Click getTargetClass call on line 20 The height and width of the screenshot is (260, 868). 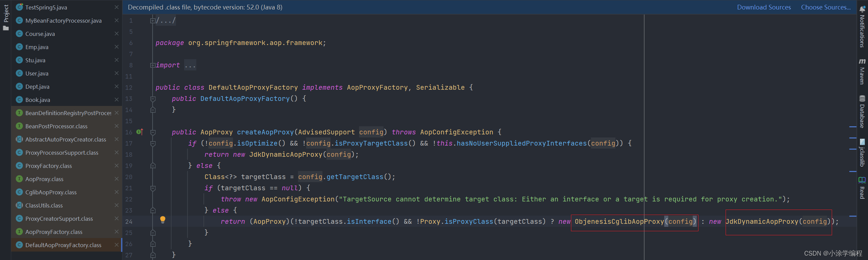point(355,177)
